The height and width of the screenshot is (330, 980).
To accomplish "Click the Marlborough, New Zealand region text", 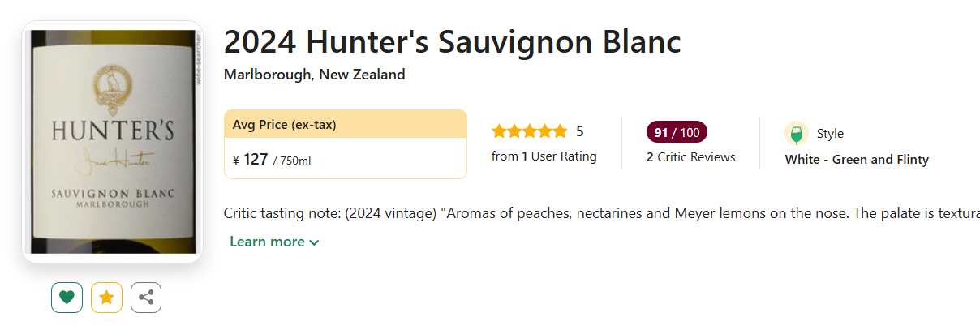I will coord(314,75).
